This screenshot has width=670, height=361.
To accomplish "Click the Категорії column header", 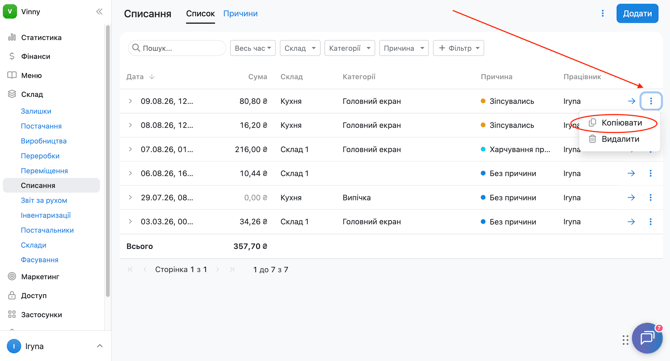I will coord(359,77).
